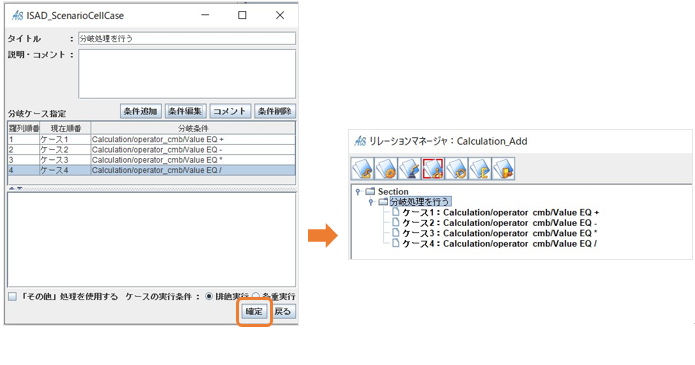
Task: Select the Section label in Relation Manager tree
Action: tap(393, 192)
